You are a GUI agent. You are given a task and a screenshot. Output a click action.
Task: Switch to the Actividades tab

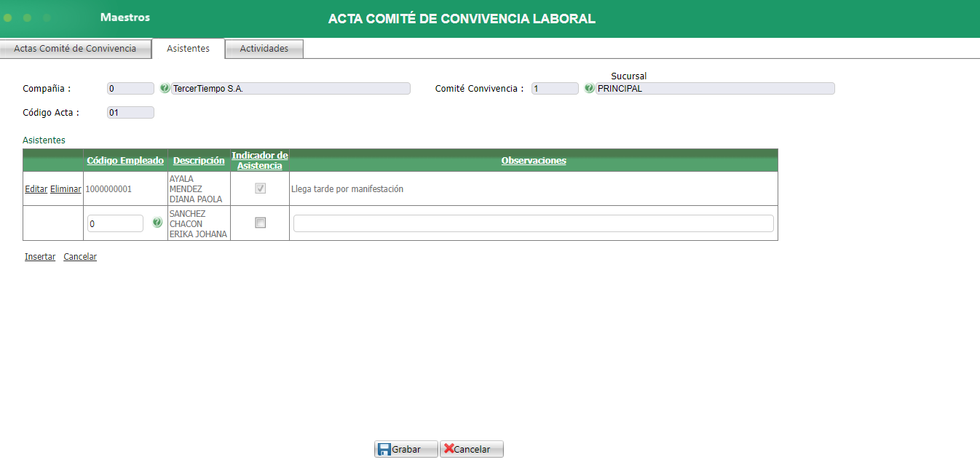coord(264,48)
